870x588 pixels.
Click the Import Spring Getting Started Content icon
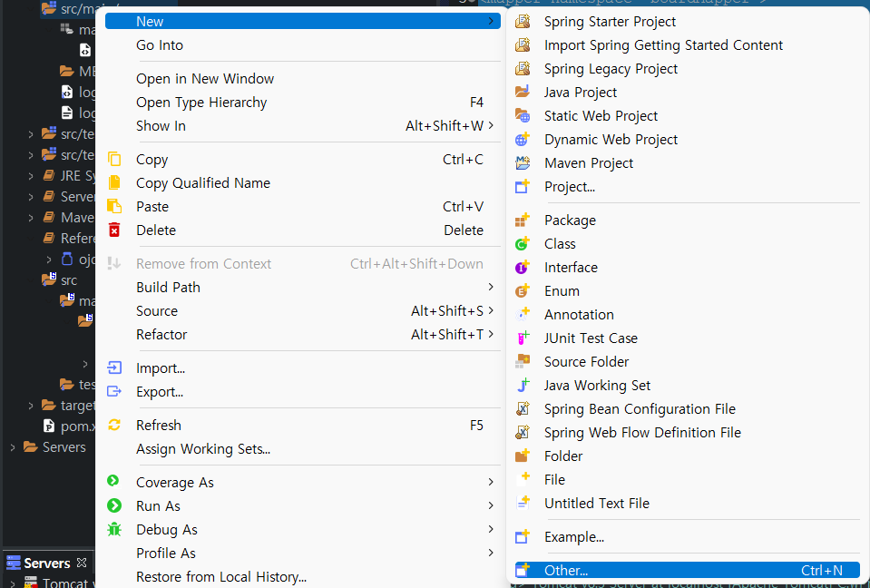click(x=523, y=45)
